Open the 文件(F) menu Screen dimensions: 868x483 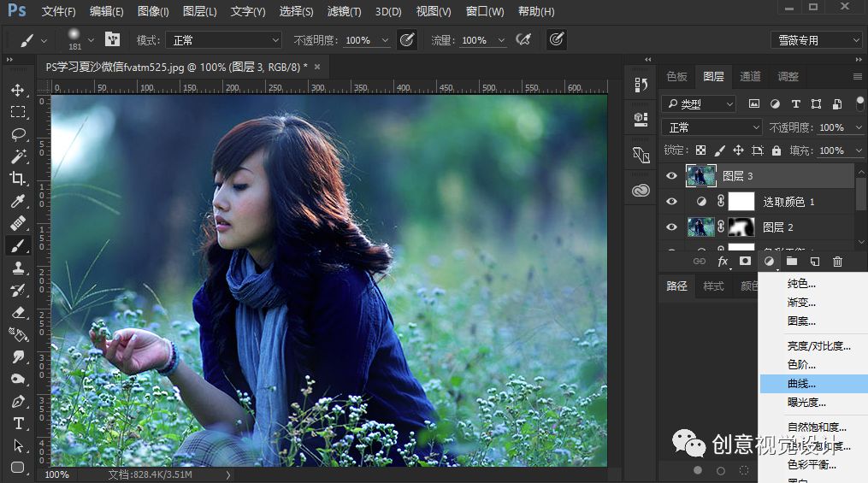click(x=59, y=11)
